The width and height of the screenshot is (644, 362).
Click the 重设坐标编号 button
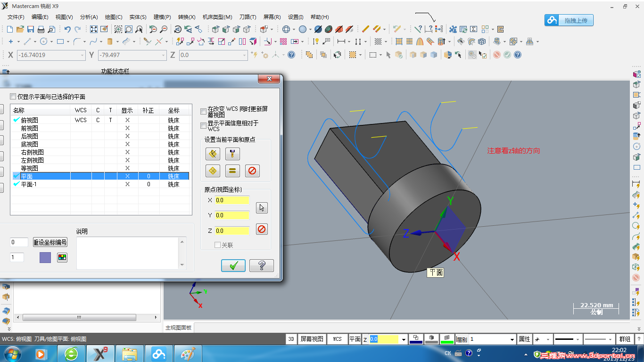50,242
